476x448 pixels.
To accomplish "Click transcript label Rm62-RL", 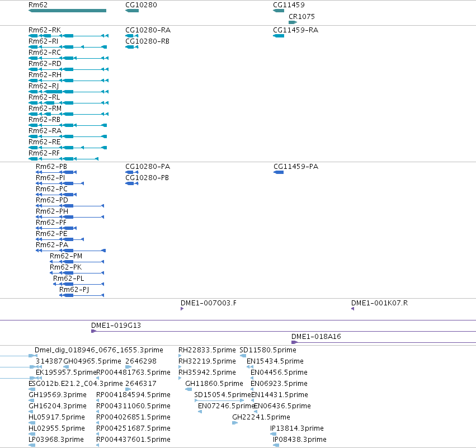I will coord(44,97).
